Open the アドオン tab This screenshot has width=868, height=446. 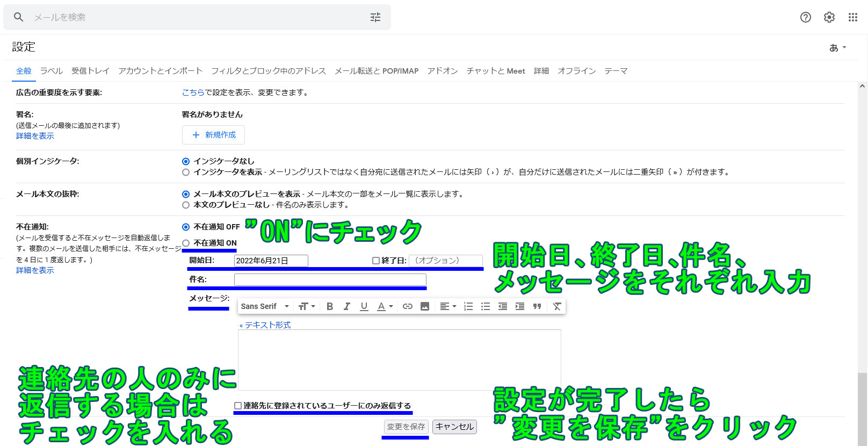[443, 71]
